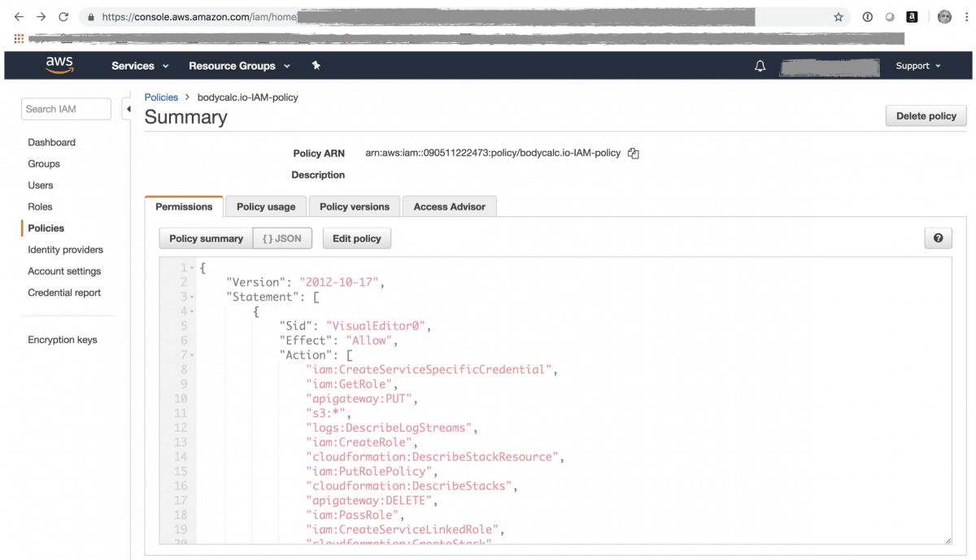Click the pin shortcut icon in the navbar
Viewport: 976px width, 560px height.
tap(316, 66)
